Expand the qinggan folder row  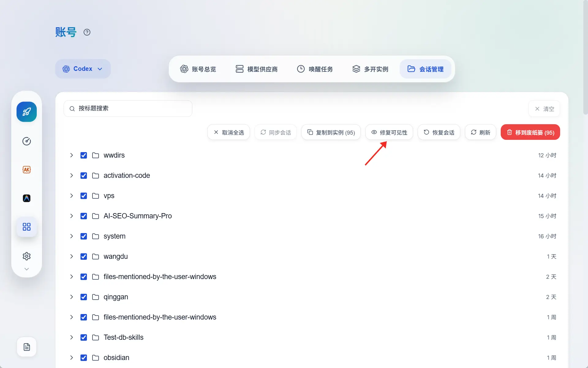point(71,297)
